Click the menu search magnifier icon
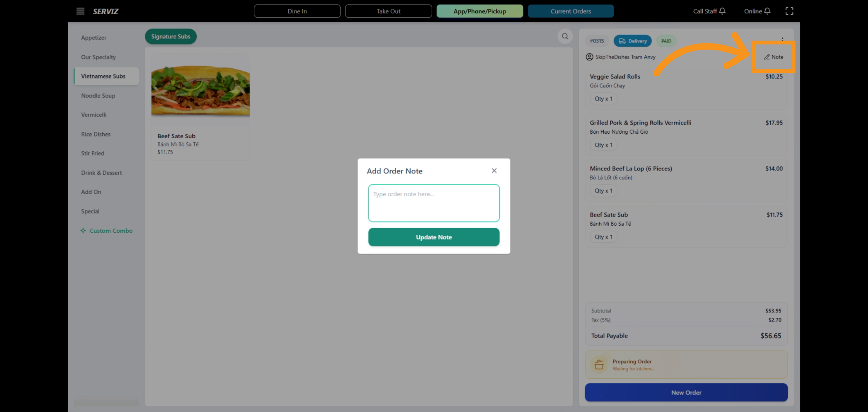This screenshot has height=412, width=868. point(565,36)
